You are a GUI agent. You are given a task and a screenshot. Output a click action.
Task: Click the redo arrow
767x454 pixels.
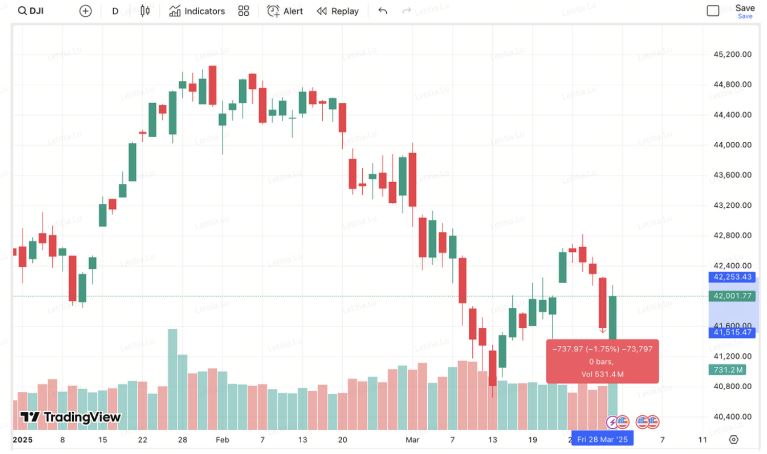(x=406, y=11)
